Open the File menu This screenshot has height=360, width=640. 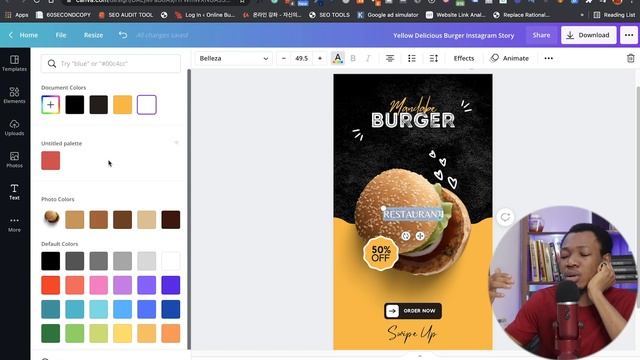coord(61,35)
